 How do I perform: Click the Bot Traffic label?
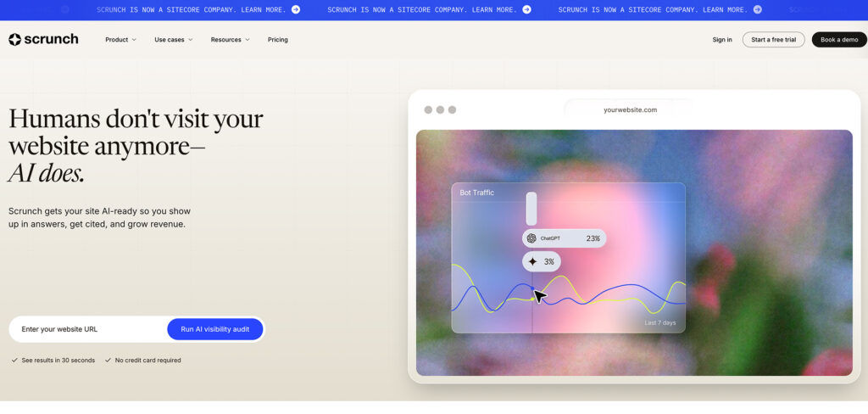click(476, 193)
